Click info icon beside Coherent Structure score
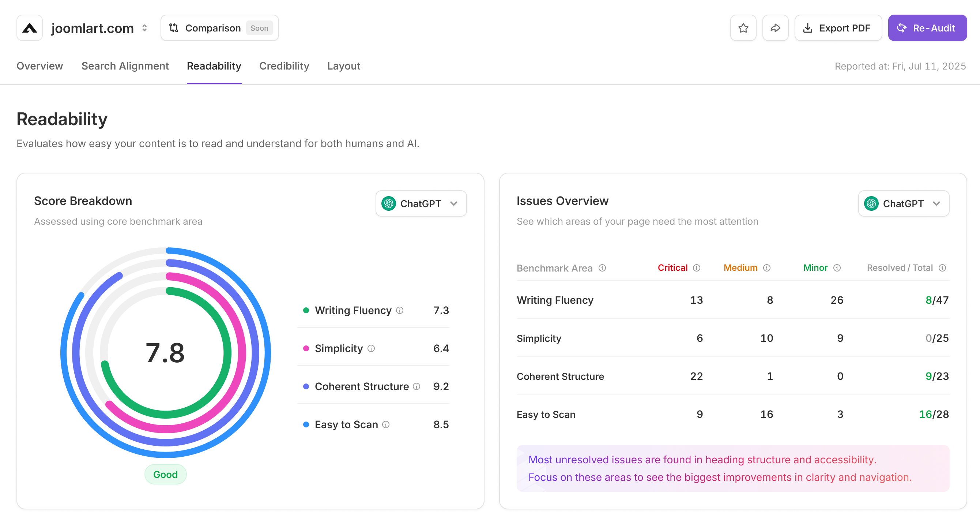Viewport: 980px width, 520px height. (x=416, y=386)
